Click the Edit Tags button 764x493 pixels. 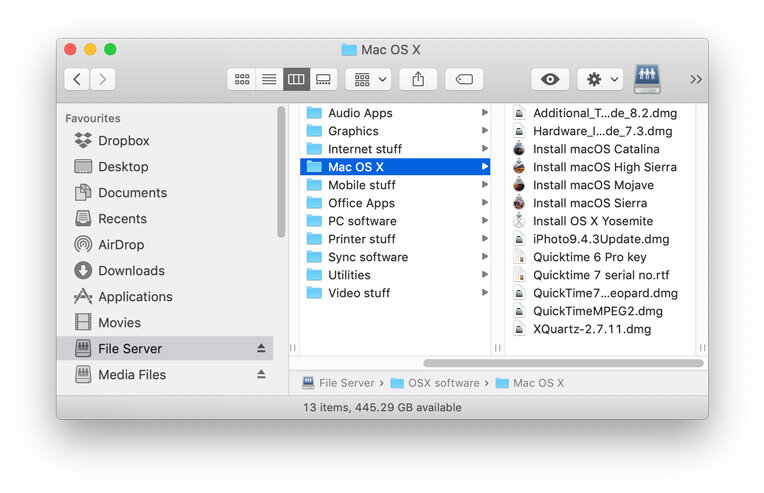click(x=464, y=79)
